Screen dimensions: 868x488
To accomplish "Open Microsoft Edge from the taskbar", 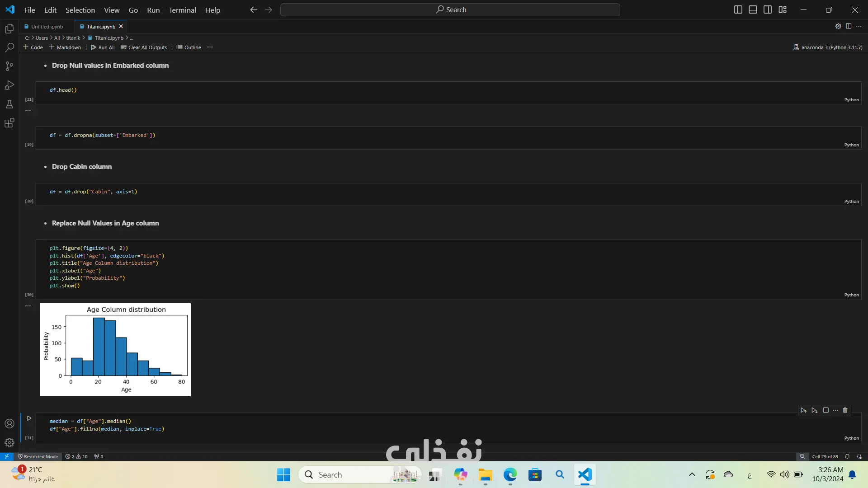I will 510,475.
